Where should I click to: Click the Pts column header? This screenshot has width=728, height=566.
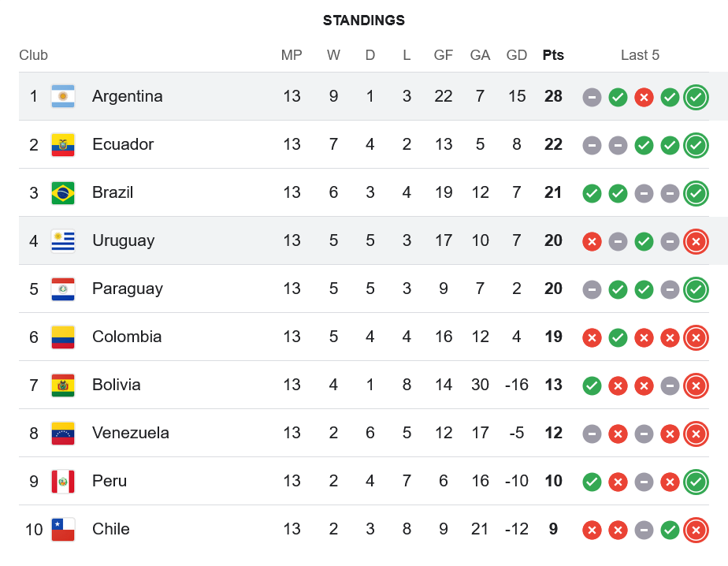tap(553, 55)
